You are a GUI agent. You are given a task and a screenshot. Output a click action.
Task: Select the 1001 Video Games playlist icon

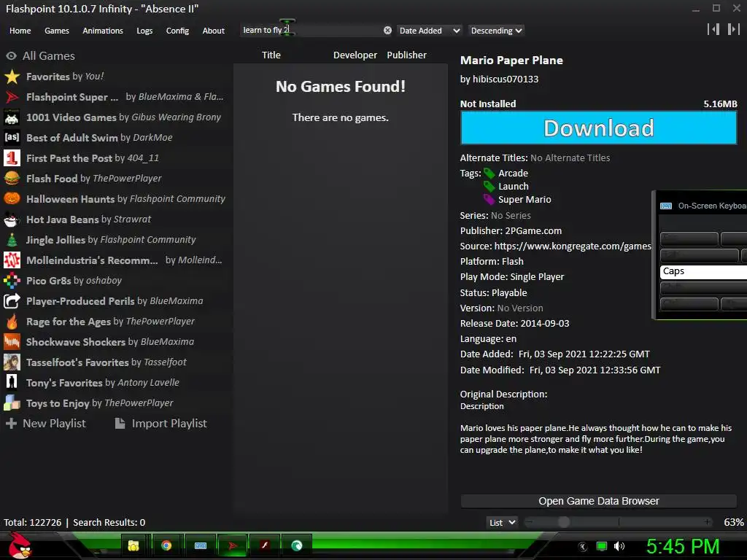click(x=12, y=117)
